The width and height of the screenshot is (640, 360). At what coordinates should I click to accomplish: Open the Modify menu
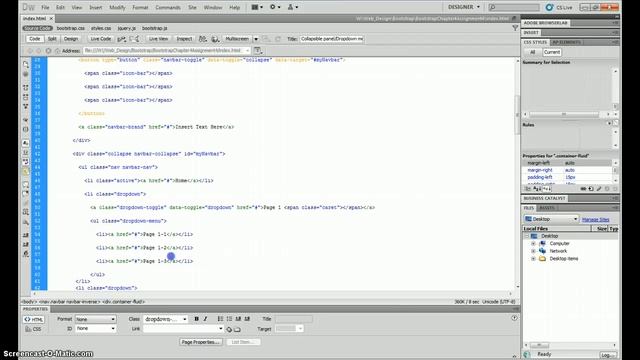[x=117, y=7]
